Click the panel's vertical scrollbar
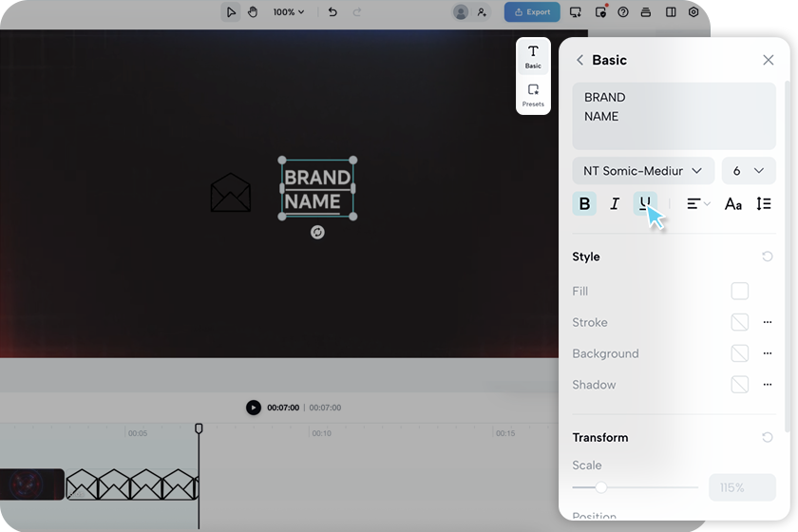 pyautogui.click(x=788, y=256)
